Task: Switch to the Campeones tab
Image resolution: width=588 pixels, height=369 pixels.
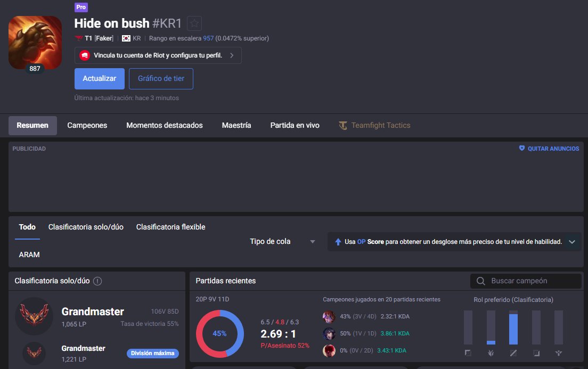Action: [x=87, y=126]
